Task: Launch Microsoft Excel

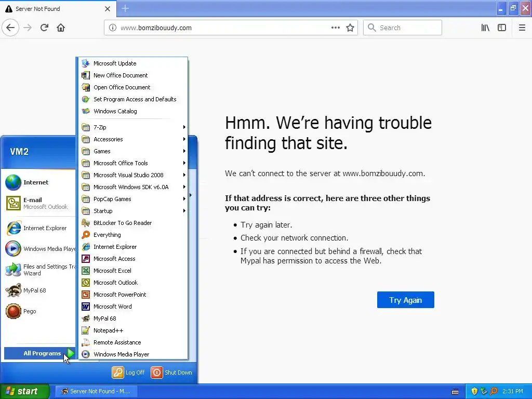Action: pos(133,270)
